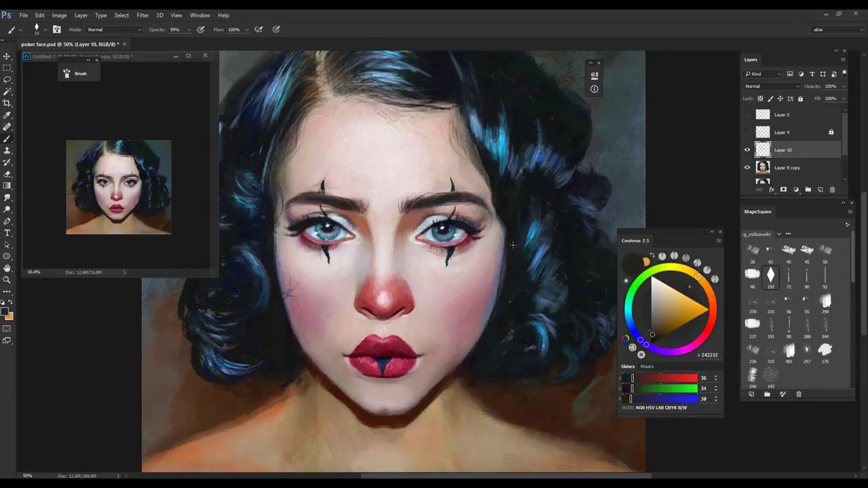The height and width of the screenshot is (488, 868).
Task: Select the Type tool
Action: point(7,232)
